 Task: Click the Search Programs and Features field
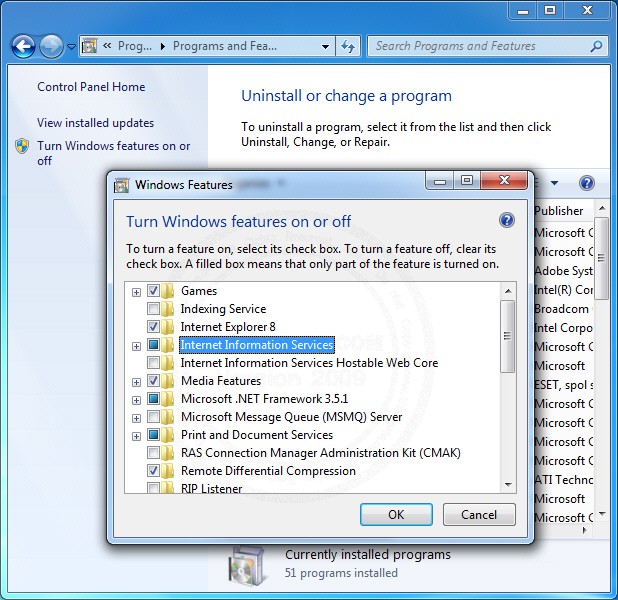478,46
